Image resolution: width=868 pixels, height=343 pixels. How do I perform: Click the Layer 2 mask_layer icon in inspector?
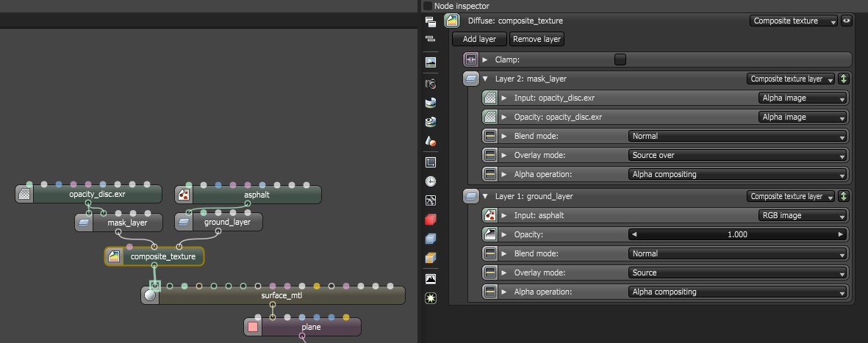(x=470, y=79)
